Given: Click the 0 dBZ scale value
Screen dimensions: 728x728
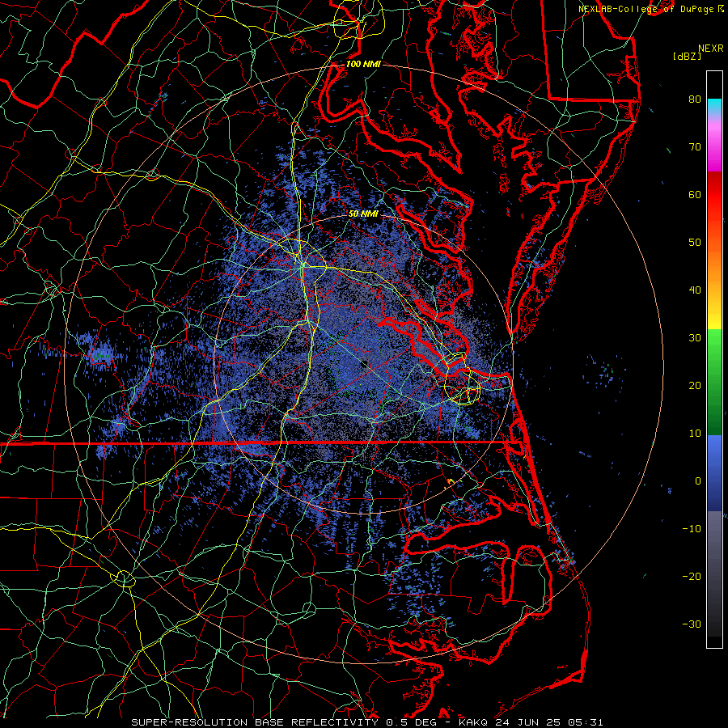Looking at the screenshot, I should click(x=698, y=481).
